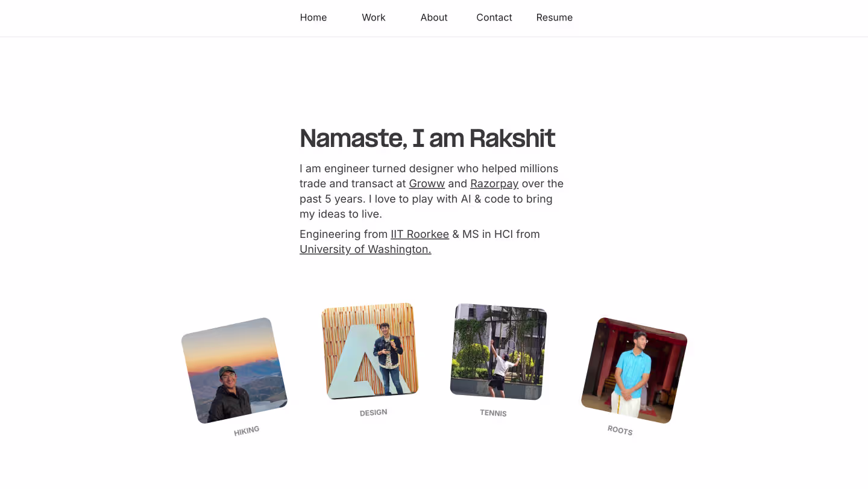Select Contact in the top navigation

pyautogui.click(x=494, y=17)
